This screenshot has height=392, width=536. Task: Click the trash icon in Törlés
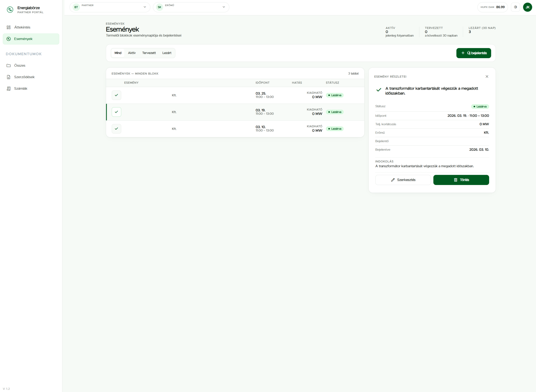(x=455, y=180)
